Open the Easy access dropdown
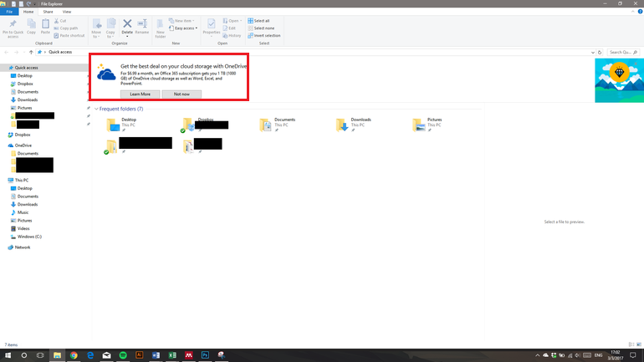 tap(183, 28)
